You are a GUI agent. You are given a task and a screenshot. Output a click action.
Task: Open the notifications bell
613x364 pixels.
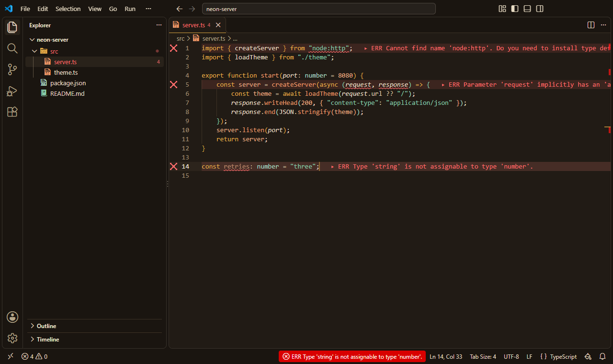[x=602, y=356]
